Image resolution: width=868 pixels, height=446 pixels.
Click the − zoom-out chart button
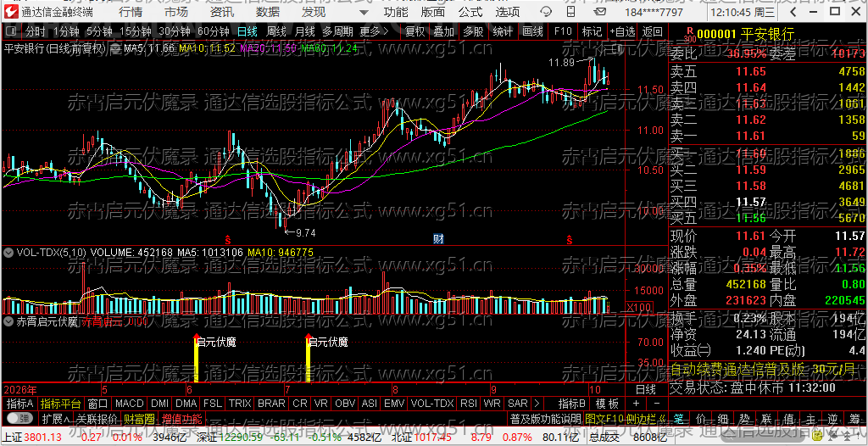click(x=657, y=404)
